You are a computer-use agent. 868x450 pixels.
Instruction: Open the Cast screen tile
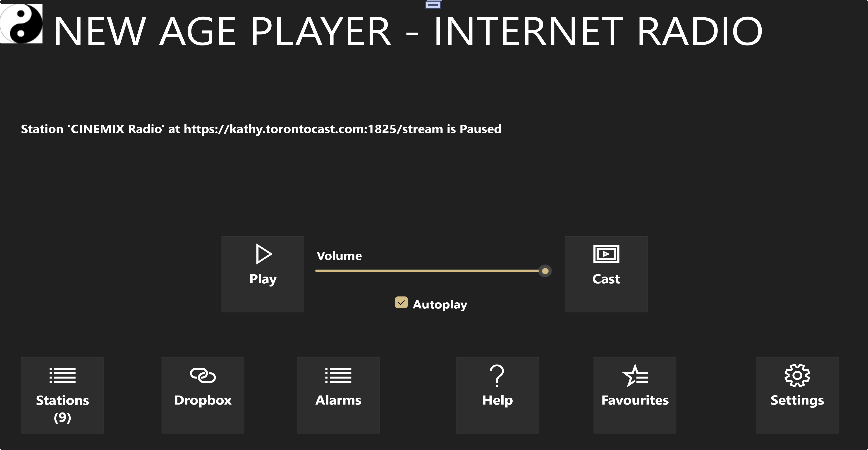[x=606, y=274]
